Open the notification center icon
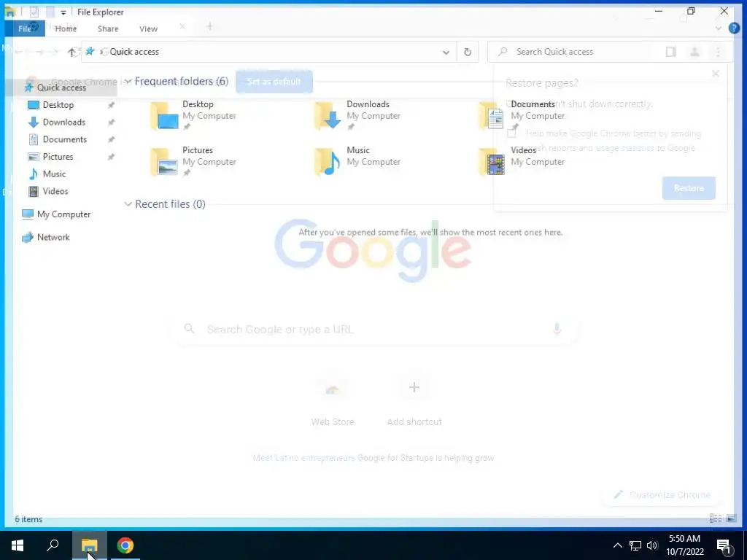This screenshot has height=560, width=747. [x=724, y=546]
